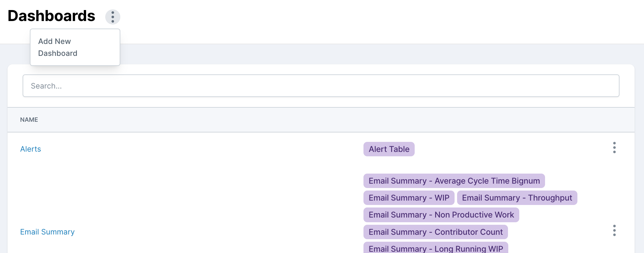Click the Long Running WIP tag
The width and height of the screenshot is (644, 253).
[435, 248]
